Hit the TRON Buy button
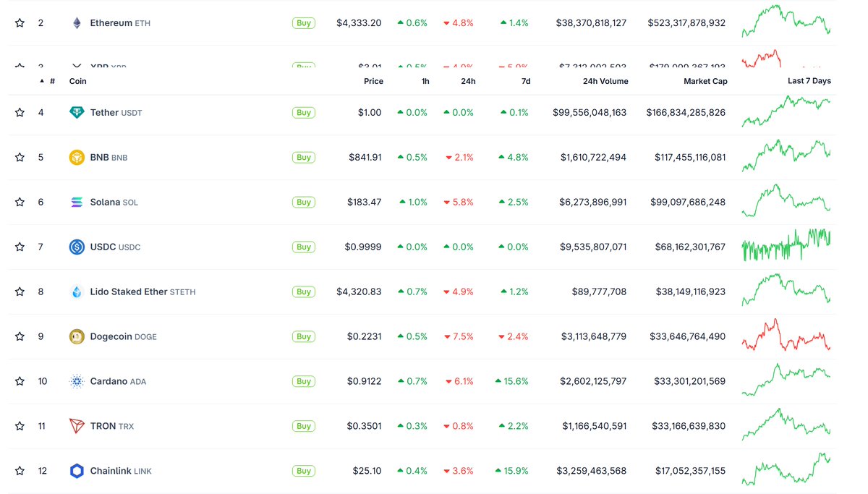Image resolution: width=868 pixels, height=494 pixels. [304, 426]
